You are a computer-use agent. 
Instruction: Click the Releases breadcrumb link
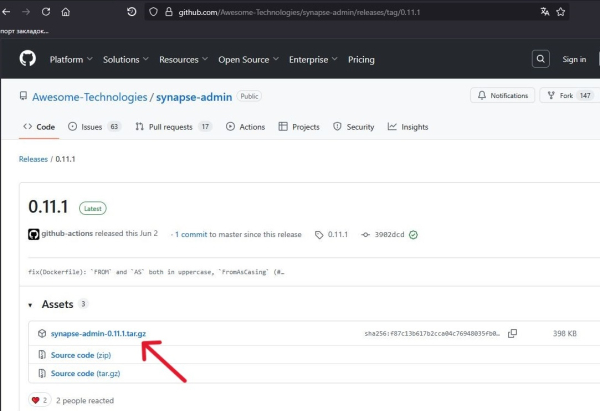point(33,159)
